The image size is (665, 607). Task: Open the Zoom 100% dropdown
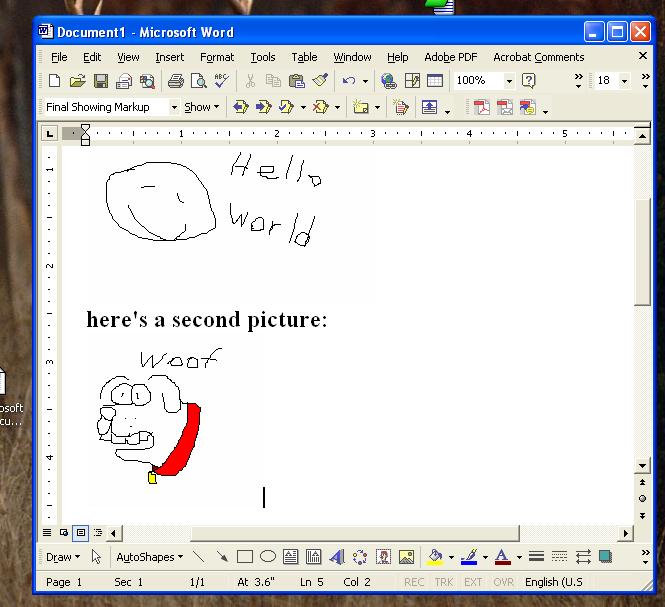pos(509,81)
